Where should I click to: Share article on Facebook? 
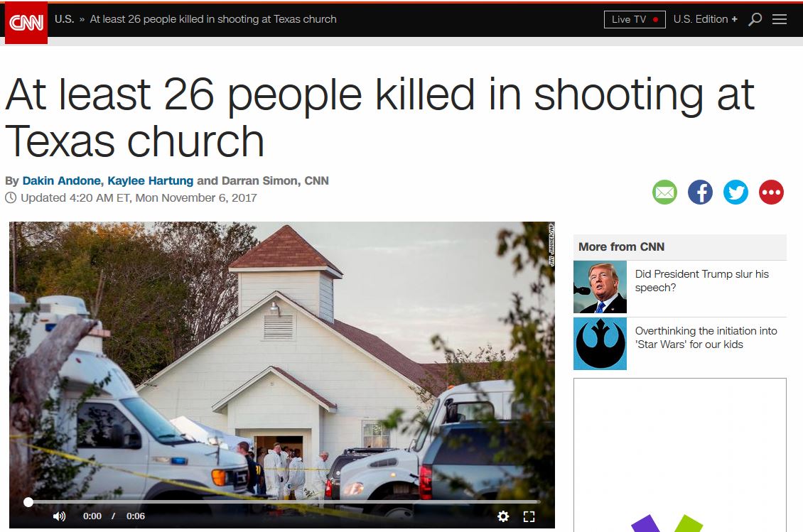(x=700, y=192)
